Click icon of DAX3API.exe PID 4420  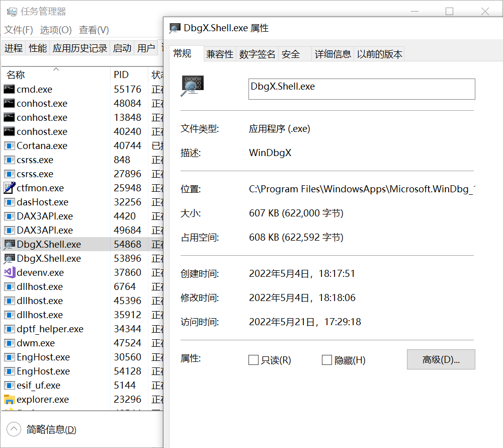point(9,216)
